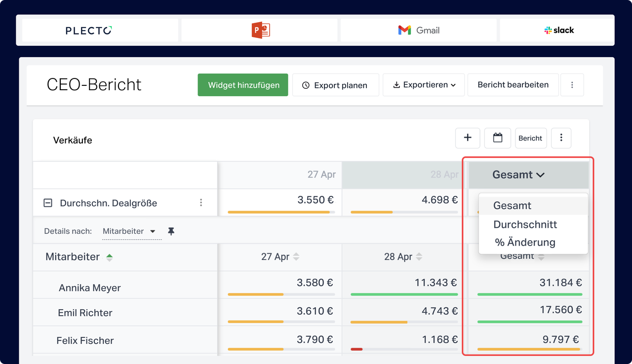This screenshot has width=632, height=364.
Task: Click the Verkäufe widget title
Action: pos(73,140)
